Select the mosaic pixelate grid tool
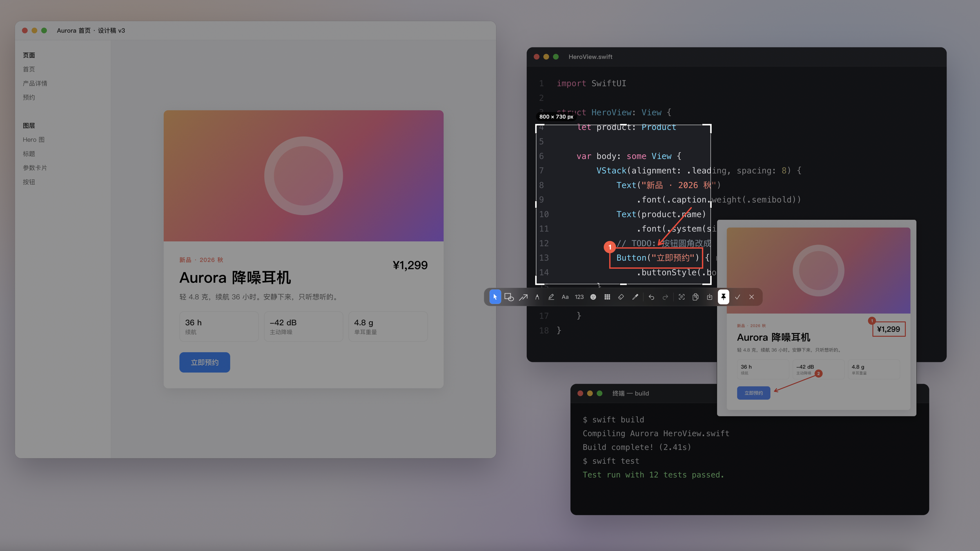This screenshot has width=980, height=551. click(607, 297)
